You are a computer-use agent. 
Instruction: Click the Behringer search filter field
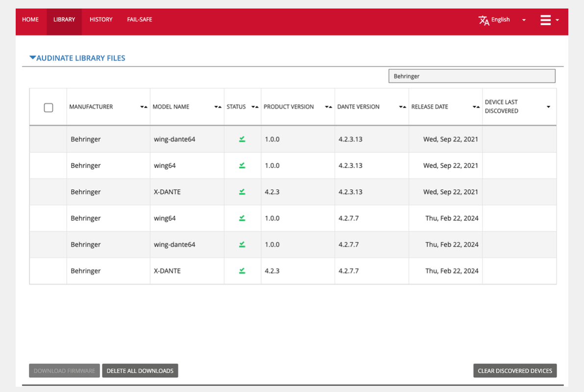tap(472, 76)
